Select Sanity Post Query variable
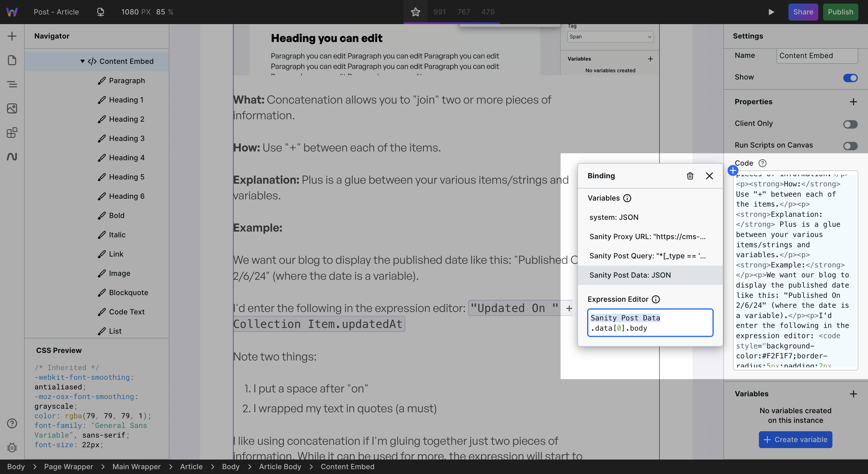Image resolution: width=868 pixels, height=474 pixels. click(650, 256)
